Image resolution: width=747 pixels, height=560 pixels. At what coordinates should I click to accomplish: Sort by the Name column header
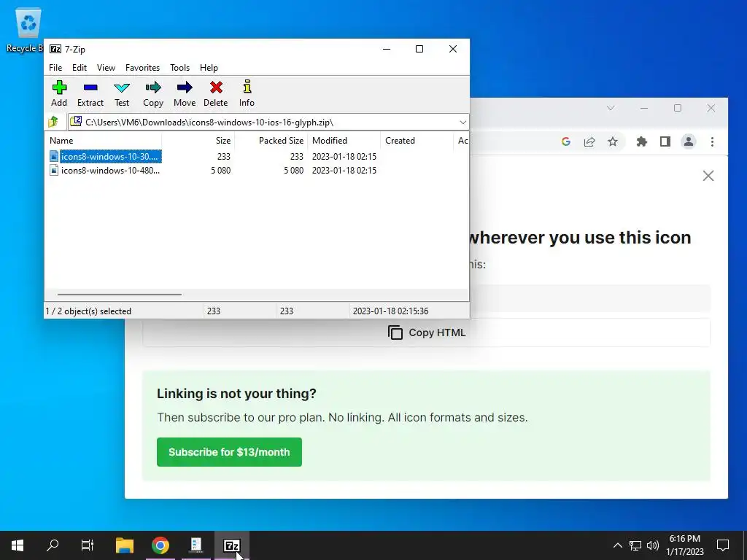[104, 141]
